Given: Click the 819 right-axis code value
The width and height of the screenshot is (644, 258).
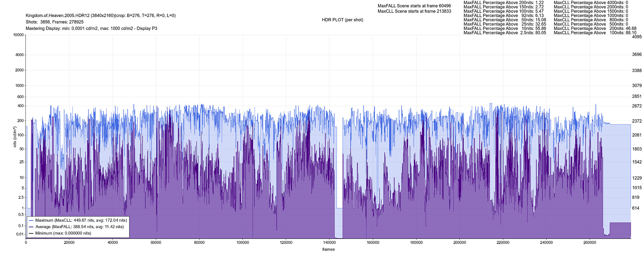Looking at the screenshot, I should 636,198.
